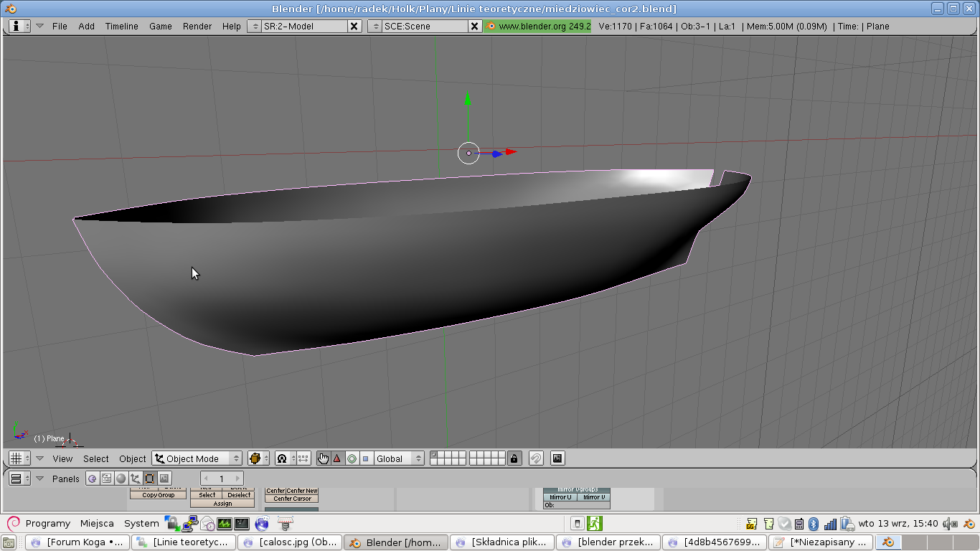Open the Select menu in 3D header
Image resolution: width=980 pixels, height=551 pixels.
coord(95,458)
